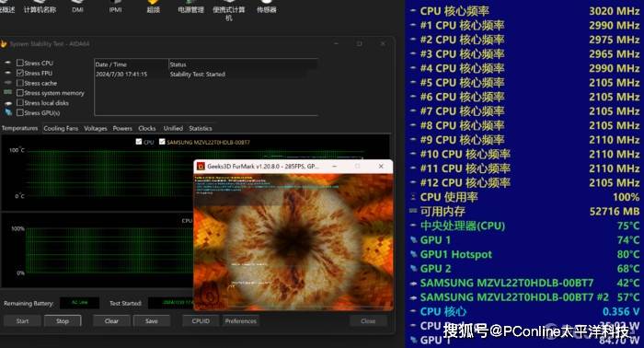Screen dimensions: 644x348
Task: Click the disk icon beside Stress local disks
Action: pyautogui.click(x=7, y=103)
